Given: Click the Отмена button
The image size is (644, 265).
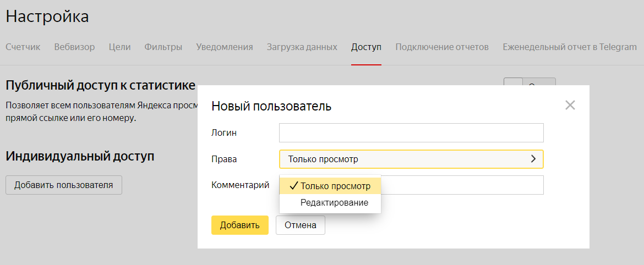Looking at the screenshot, I should pos(300,225).
